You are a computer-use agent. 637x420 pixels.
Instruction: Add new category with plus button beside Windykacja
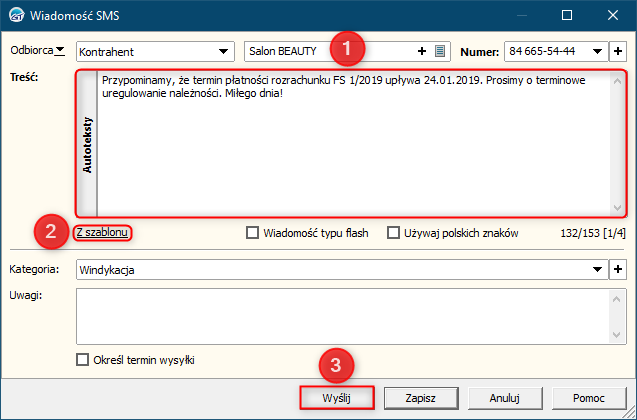pos(618,269)
